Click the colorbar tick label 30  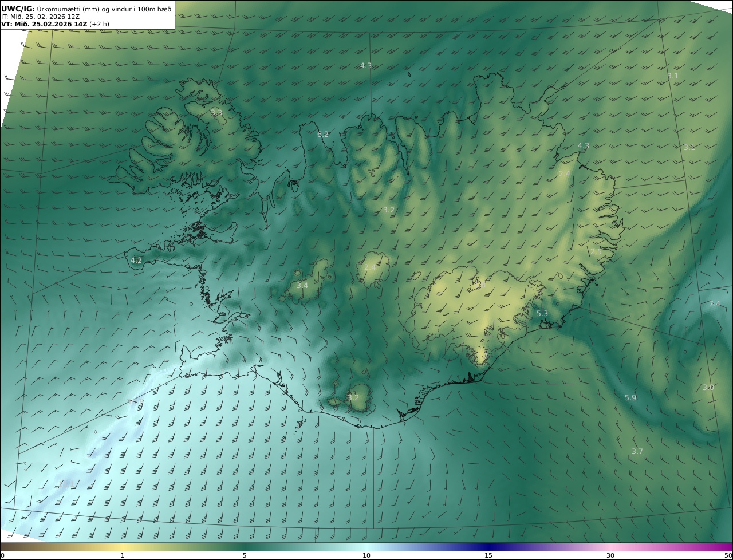pyautogui.click(x=610, y=555)
